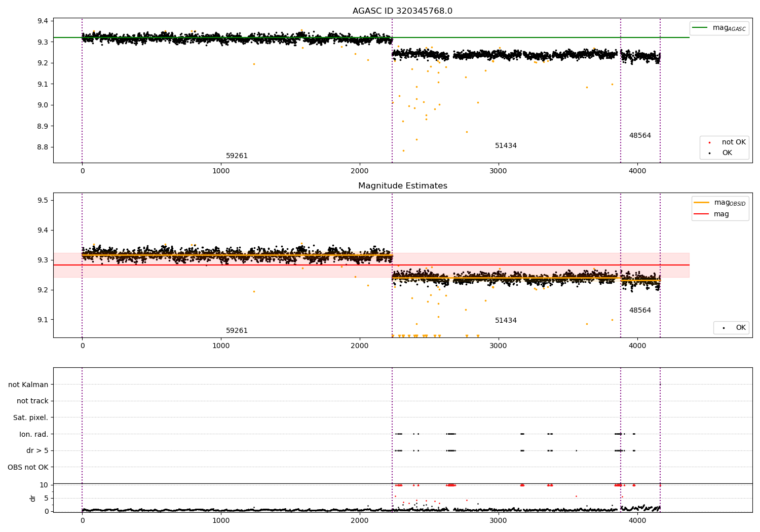Click OBSID label 51434 in top plot
760x532 pixels.
(x=506, y=146)
